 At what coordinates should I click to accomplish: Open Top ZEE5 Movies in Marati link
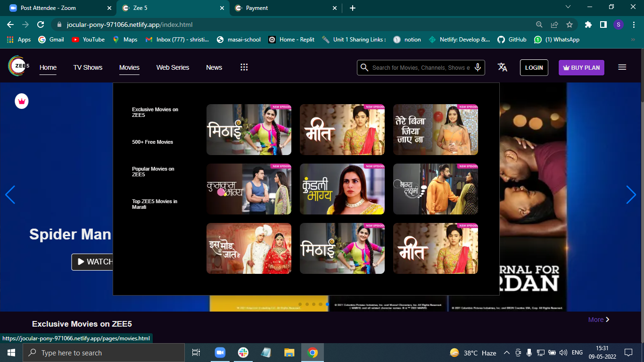(155, 204)
